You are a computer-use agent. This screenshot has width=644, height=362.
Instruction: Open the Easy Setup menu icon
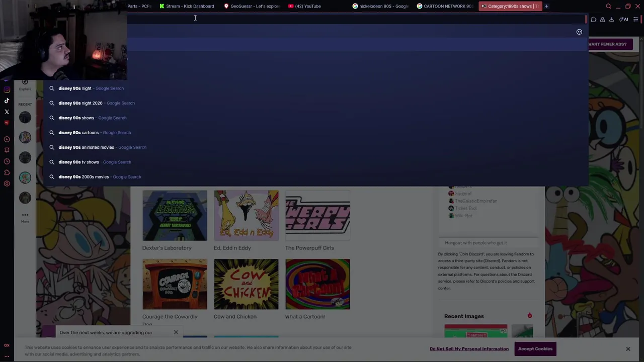(636, 19)
